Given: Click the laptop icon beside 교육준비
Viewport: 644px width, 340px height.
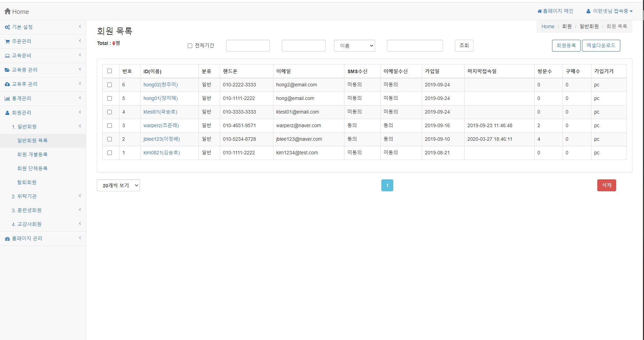Looking at the screenshot, I should click(x=7, y=56).
